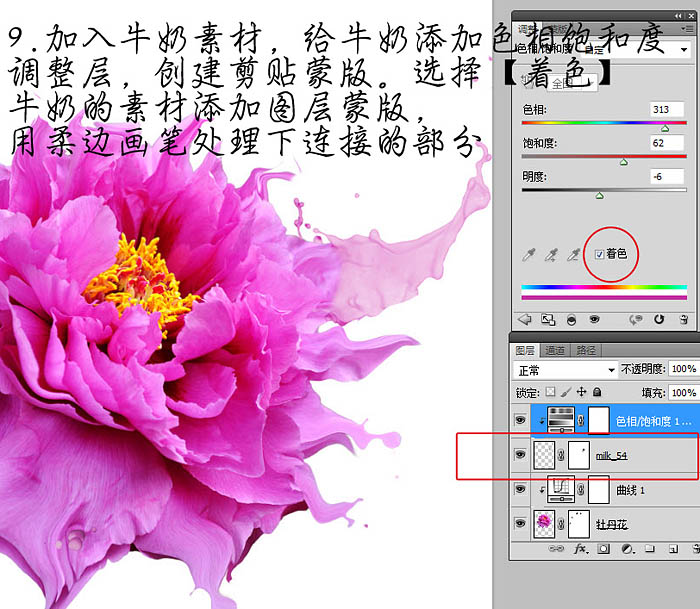Delete the adjustment via trash icon
This screenshot has width=700, height=609.
[x=682, y=319]
